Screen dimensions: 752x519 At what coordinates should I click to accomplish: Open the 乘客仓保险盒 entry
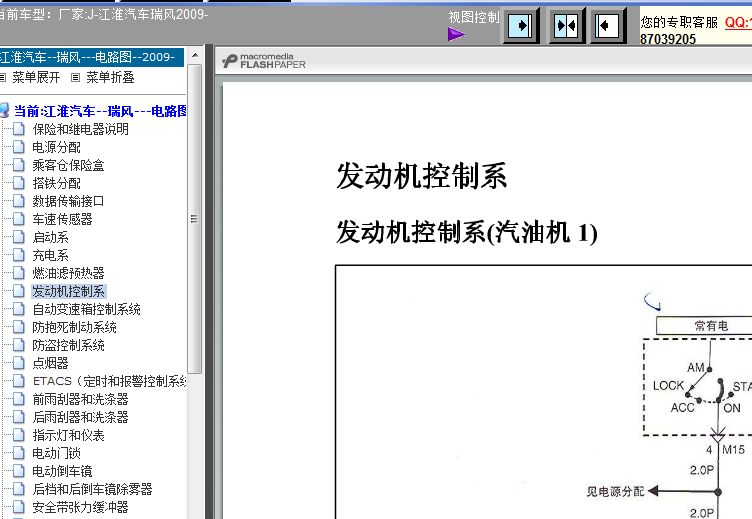68,165
